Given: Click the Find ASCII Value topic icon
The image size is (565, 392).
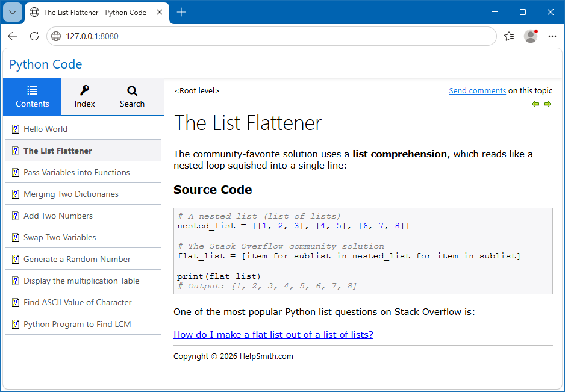Looking at the screenshot, I should tap(16, 302).
